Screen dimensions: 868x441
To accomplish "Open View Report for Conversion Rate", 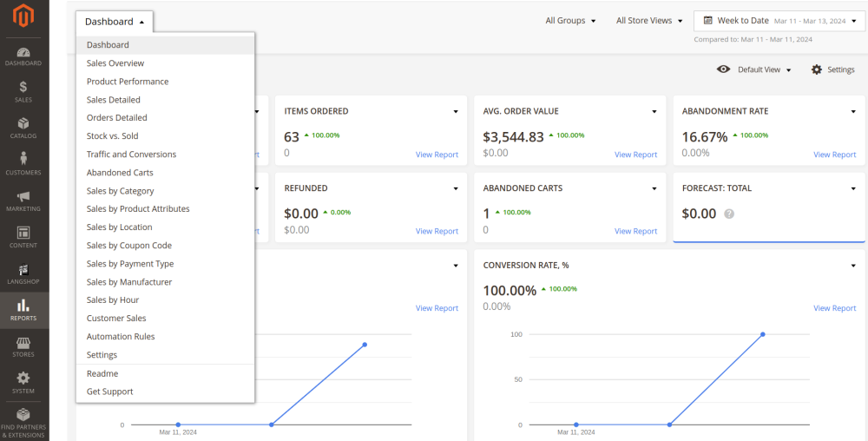I will [x=834, y=307].
